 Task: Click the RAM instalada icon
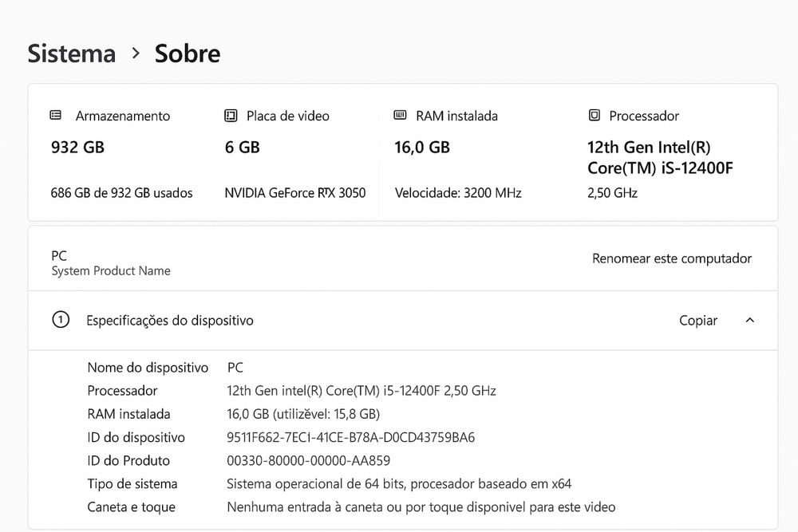[401, 116]
